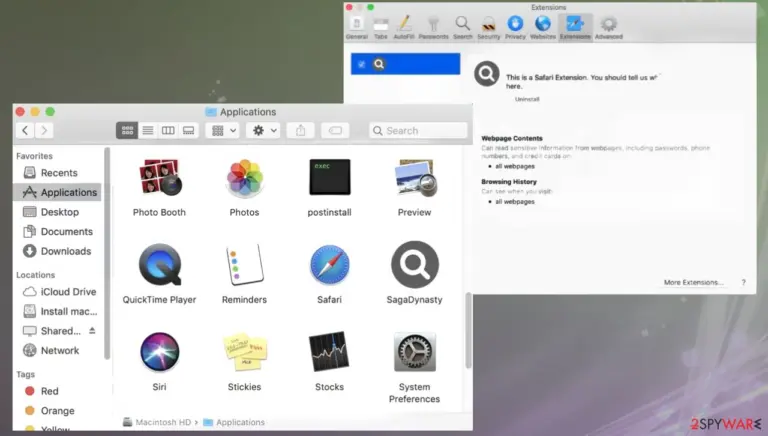Open the Privacy preferences tab

515,27
